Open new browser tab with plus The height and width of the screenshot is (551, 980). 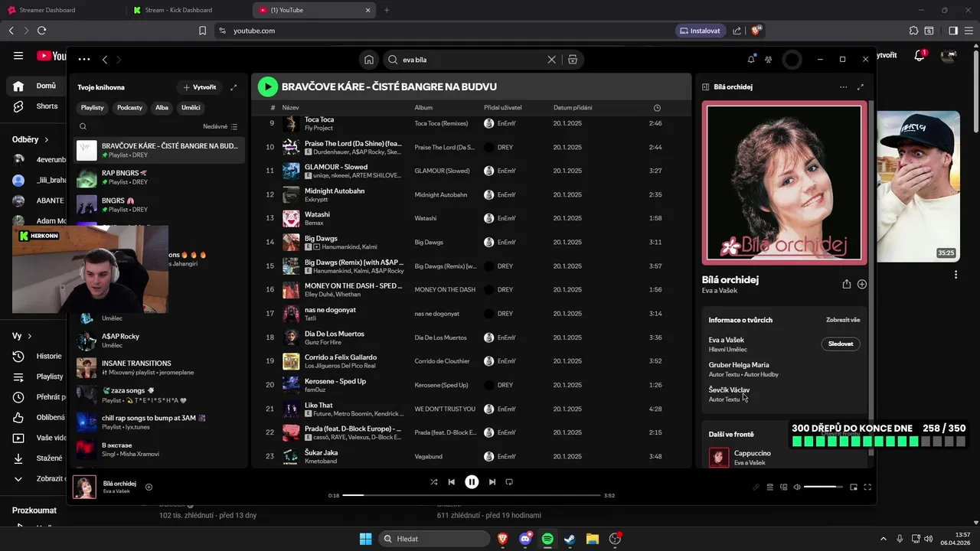(x=387, y=10)
